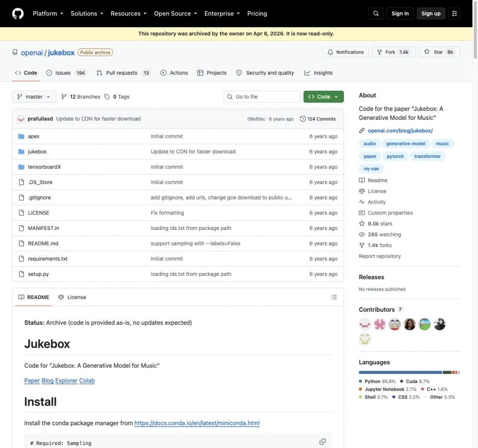View the 1.4k forks list
478x448 pixels.
click(375, 245)
